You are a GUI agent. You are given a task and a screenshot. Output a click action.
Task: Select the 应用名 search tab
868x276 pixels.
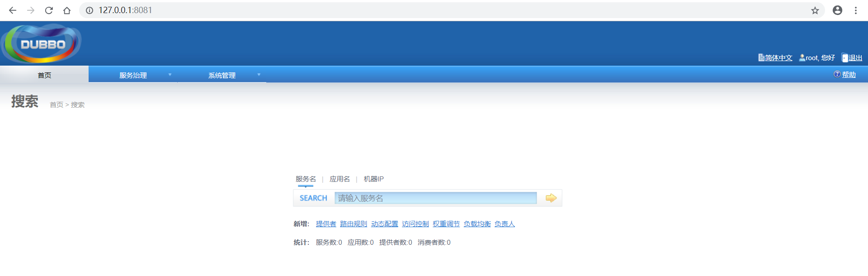(x=340, y=179)
